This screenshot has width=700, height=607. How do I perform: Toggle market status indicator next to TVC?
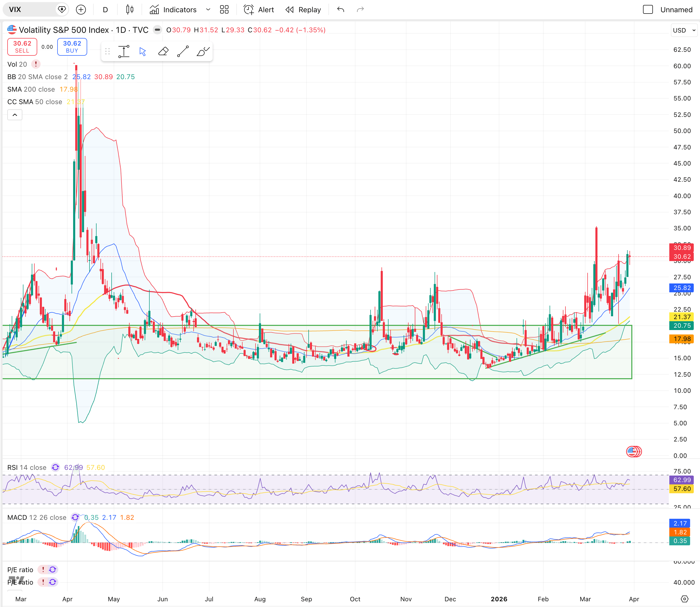[157, 30]
